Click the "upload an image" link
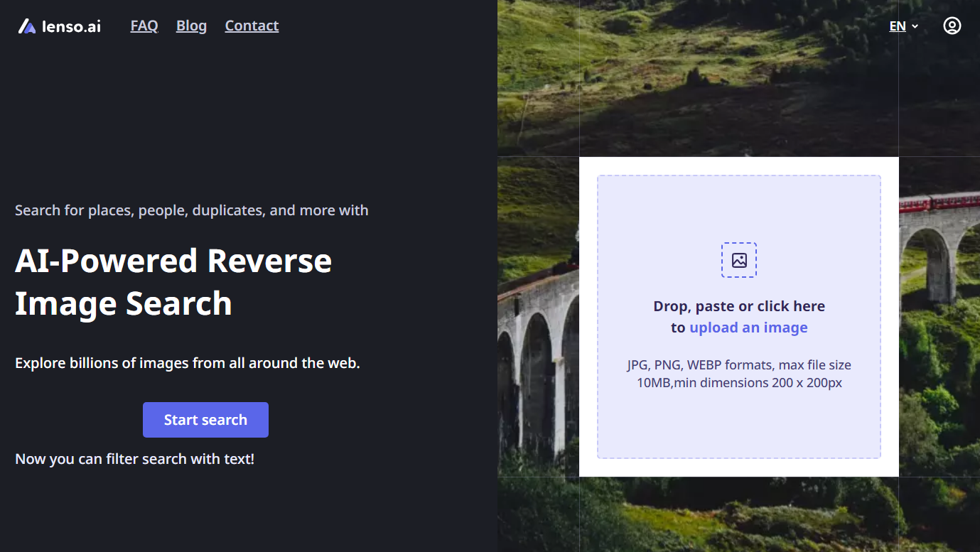Image resolution: width=980 pixels, height=552 pixels. coord(748,328)
